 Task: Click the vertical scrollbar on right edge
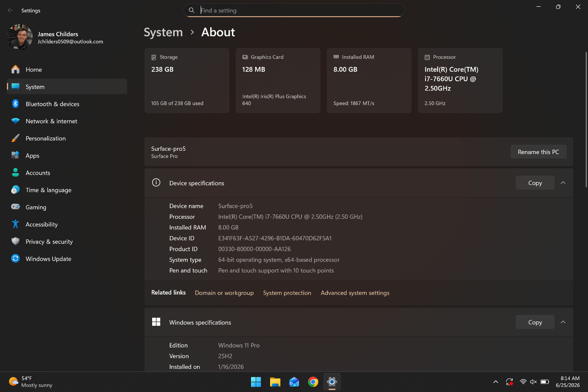tap(586, 120)
